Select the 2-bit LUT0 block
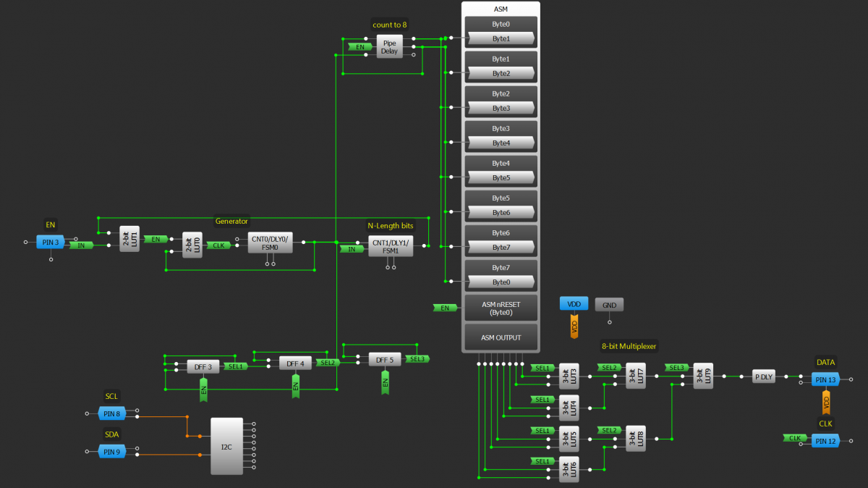Viewport: 868px width, 488px height. click(x=192, y=245)
